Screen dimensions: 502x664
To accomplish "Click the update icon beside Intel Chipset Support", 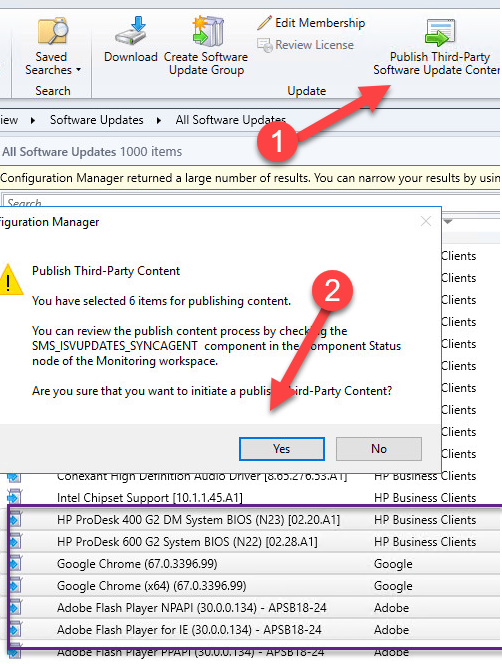I will pyautogui.click(x=14, y=497).
